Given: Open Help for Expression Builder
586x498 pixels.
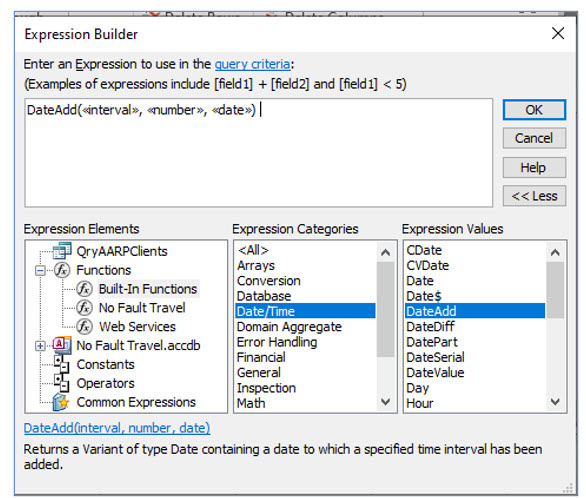Looking at the screenshot, I should 534,167.
